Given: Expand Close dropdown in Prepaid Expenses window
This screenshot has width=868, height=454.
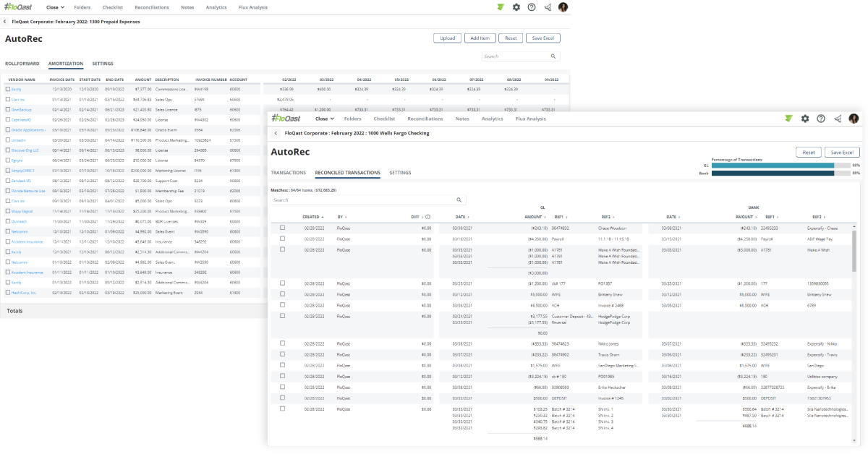Looking at the screenshot, I should click(x=55, y=7).
